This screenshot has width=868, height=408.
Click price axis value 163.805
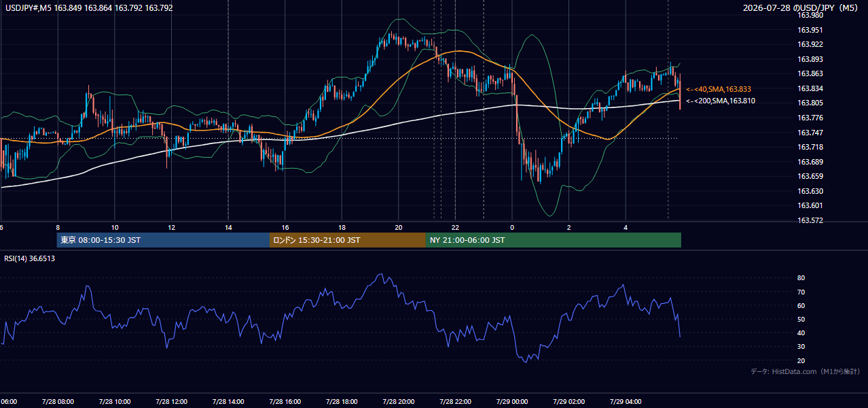pos(810,103)
